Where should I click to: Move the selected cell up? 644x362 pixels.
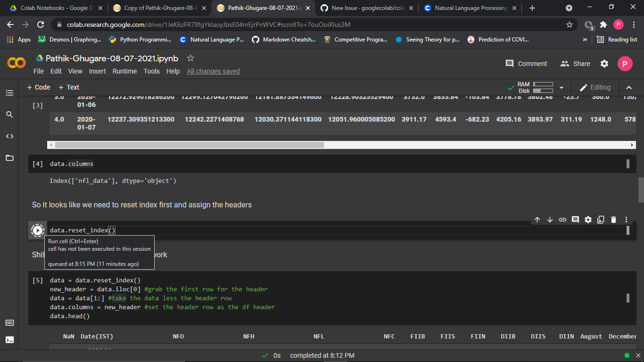(x=537, y=219)
